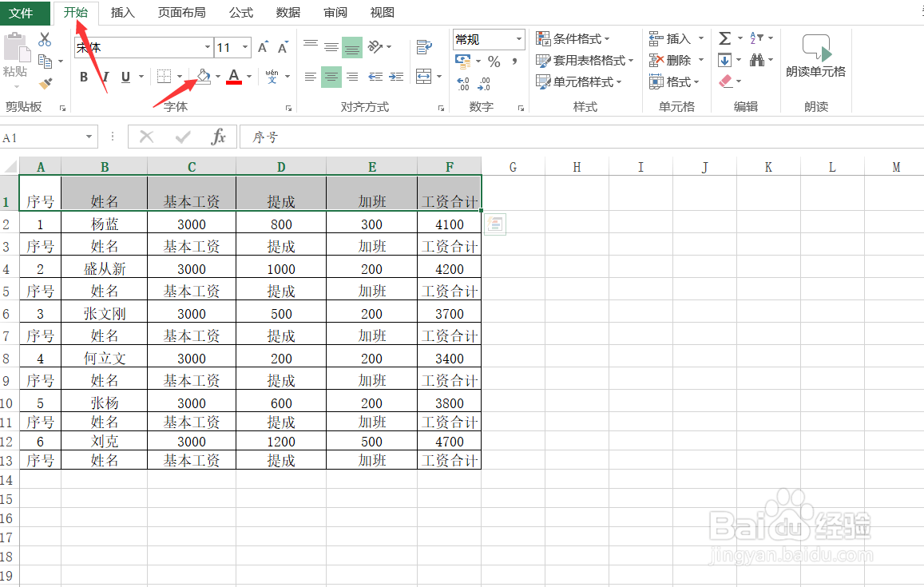Screen dimensions: 924x587
Task: Click the 套用表格格式 button
Action: [x=581, y=60]
